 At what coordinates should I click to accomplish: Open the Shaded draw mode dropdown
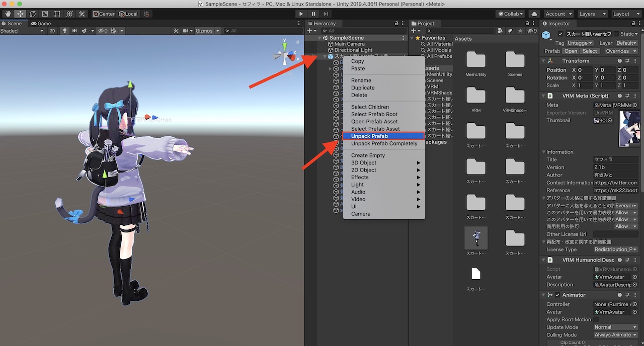[x=20, y=31]
